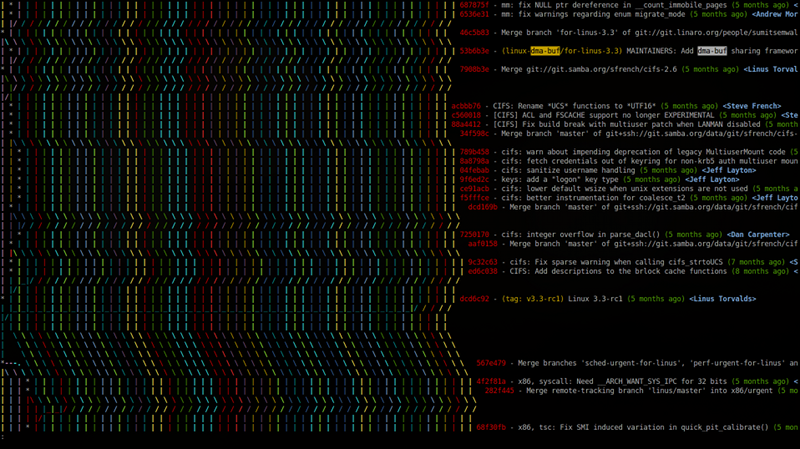
Task: Select 'Merge git://git.samba.org/sfrench/cifs-2.6' message
Action: tap(589, 69)
